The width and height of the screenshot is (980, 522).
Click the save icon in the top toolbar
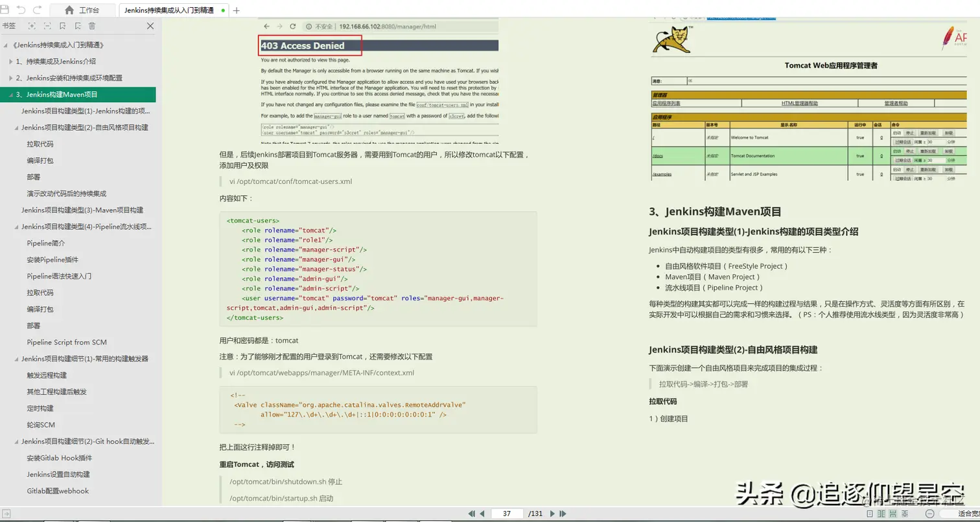(5, 10)
